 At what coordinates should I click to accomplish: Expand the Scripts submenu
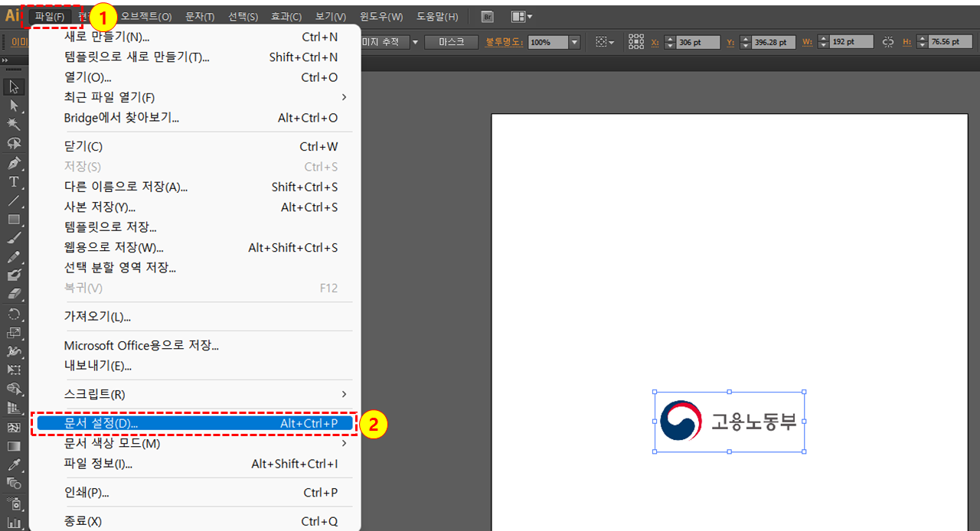coord(344,394)
